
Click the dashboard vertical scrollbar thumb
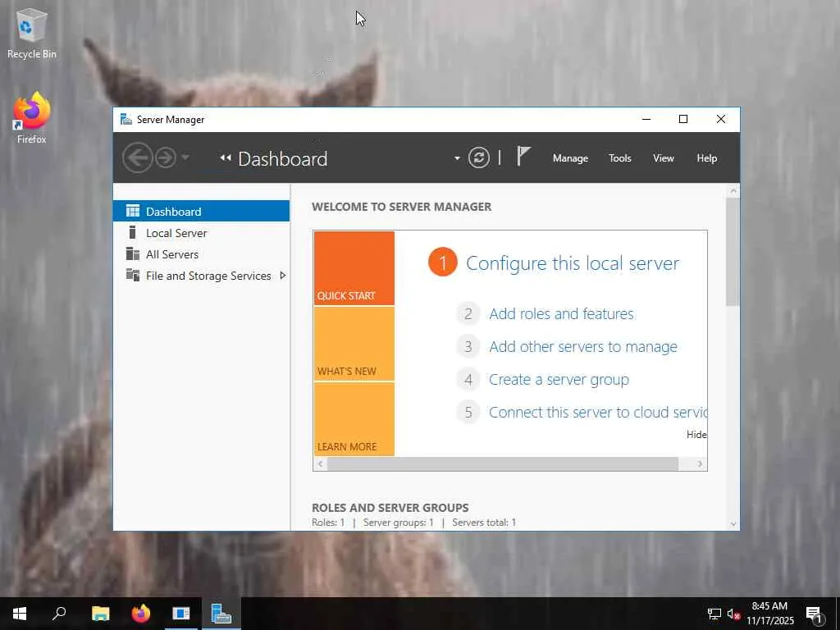pos(733,252)
